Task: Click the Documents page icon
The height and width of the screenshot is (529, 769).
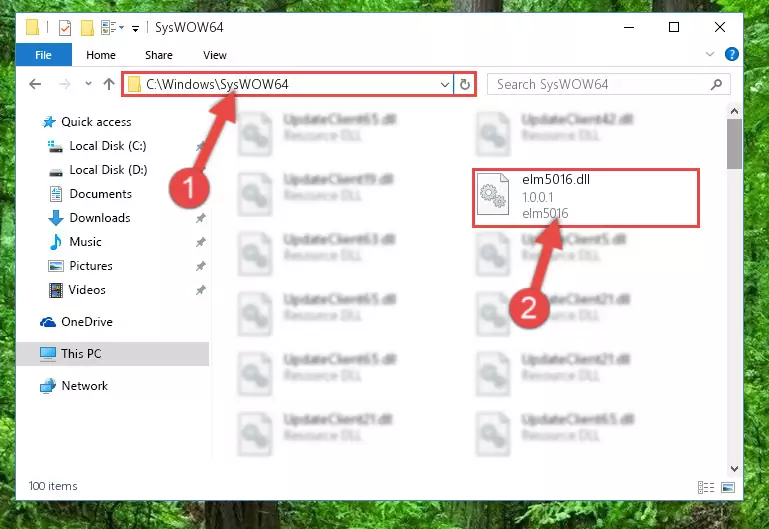Action: click(x=56, y=194)
